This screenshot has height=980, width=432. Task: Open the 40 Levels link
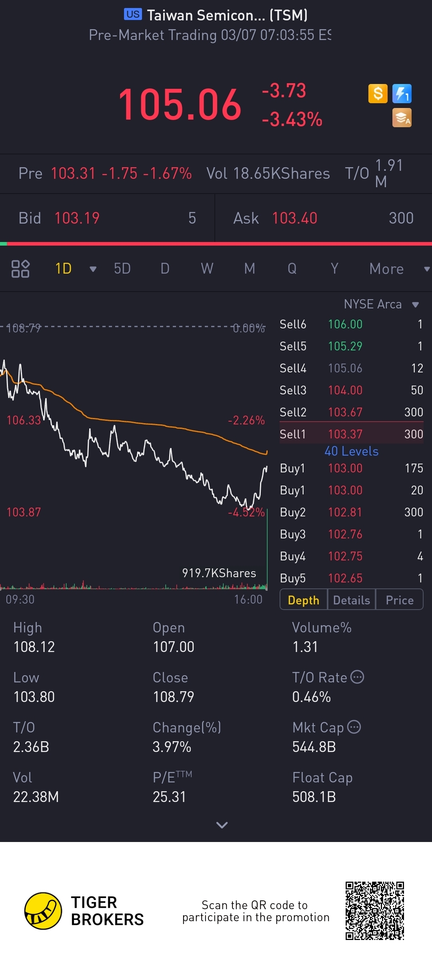point(351,451)
